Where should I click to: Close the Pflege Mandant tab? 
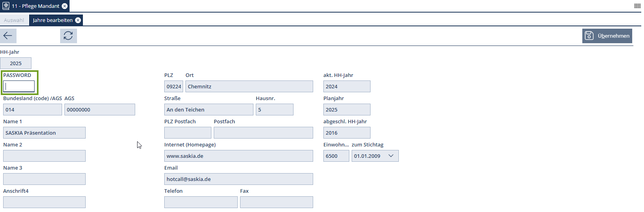65,6
